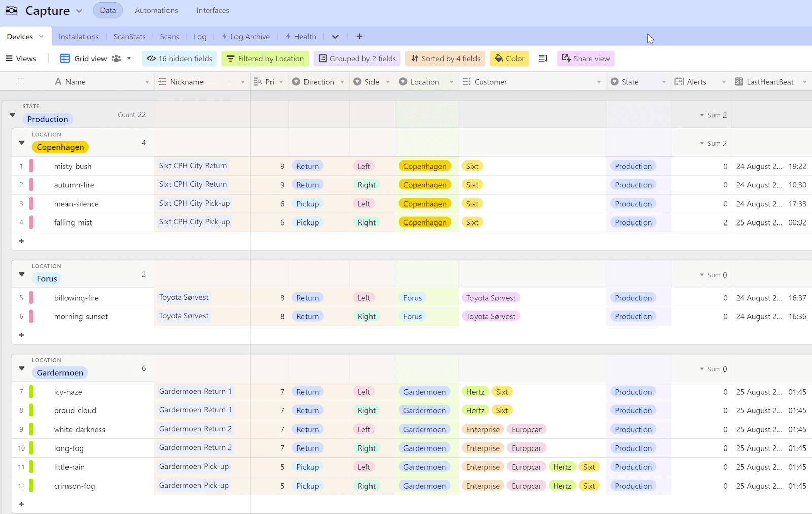The width and height of the screenshot is (812, 514).
Task: Select the Scans table tab
Action: point(169,36)
